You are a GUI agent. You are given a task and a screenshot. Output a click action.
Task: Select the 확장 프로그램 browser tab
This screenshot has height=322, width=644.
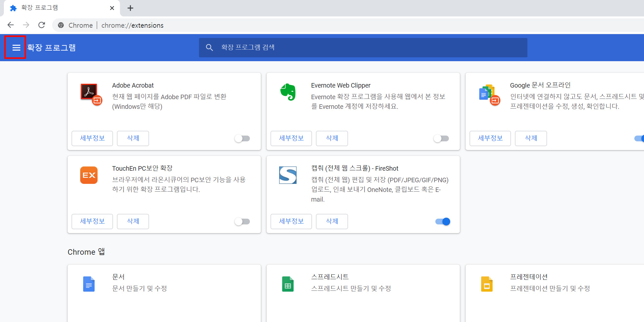pyautogui.click(x=62, y=8)
